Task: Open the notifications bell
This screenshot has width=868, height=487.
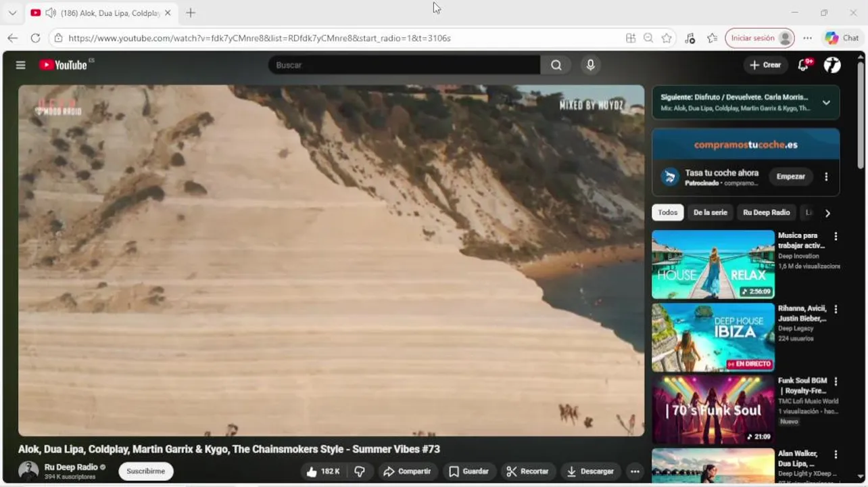Action: coord(804,65)
